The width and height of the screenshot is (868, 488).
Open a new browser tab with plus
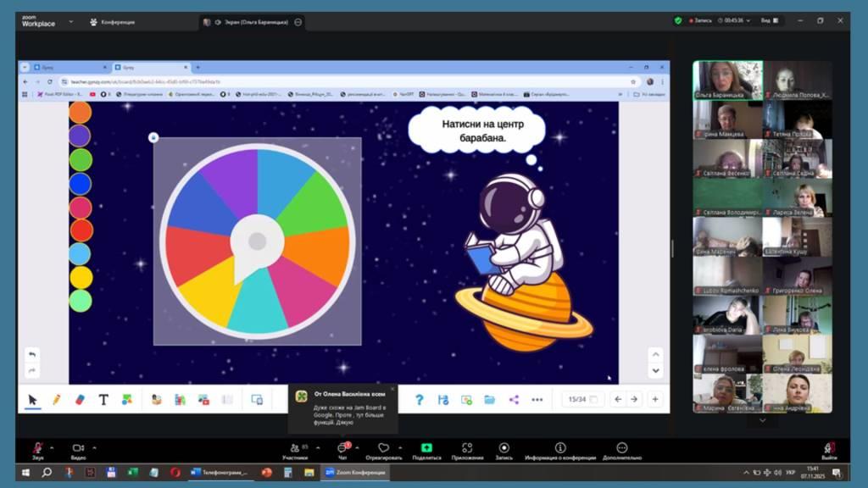(x=198, y=67)
